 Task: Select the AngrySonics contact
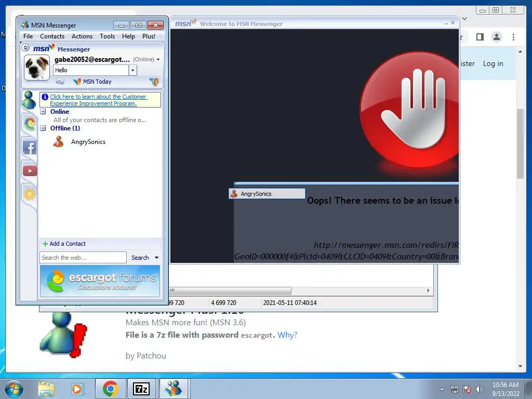tap(88, 142)
